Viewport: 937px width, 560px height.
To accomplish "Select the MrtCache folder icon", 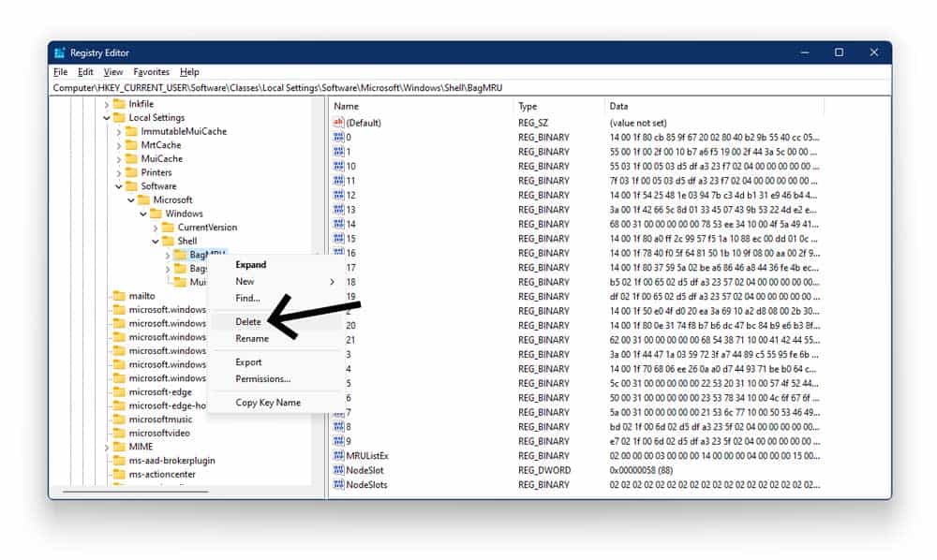I will tap(131, 145).
